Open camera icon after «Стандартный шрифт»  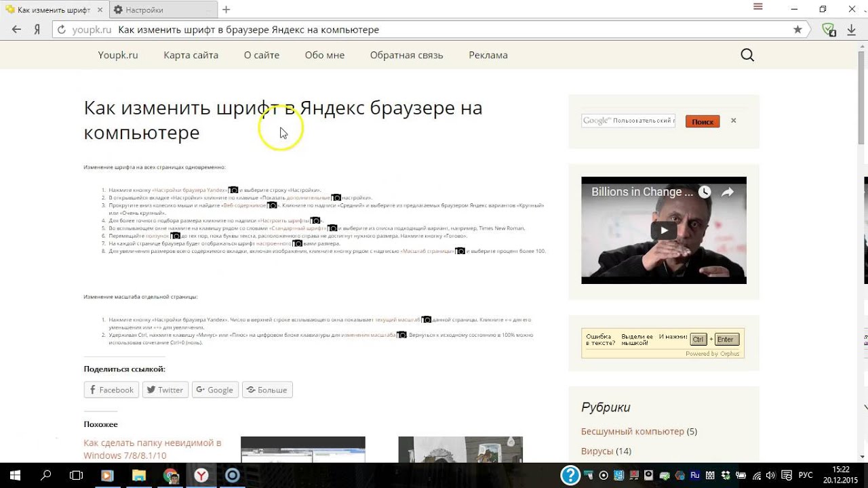tap(332, 228)
